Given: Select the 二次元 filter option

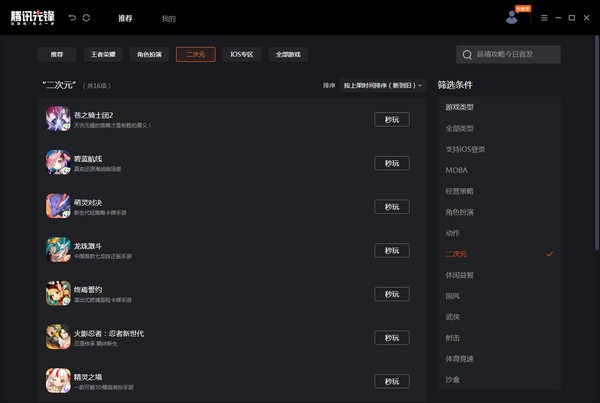Looking at the screenshot, I should pyautogui.click(x=499, y=254).
